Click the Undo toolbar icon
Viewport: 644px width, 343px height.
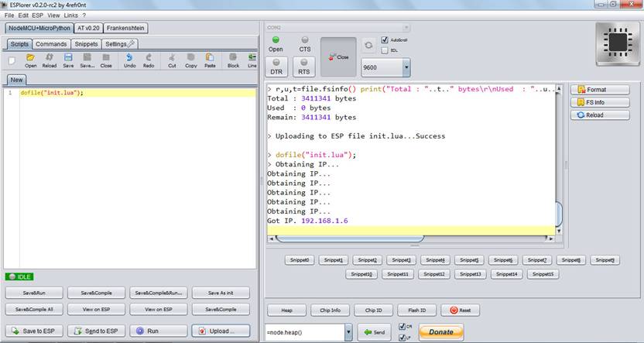click(x=129, y=60)
